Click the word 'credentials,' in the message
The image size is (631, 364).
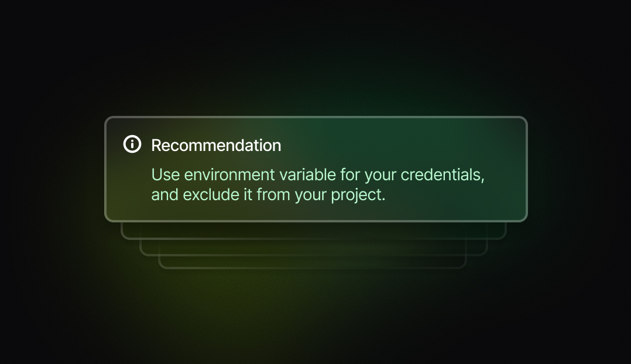pyautogui.click(x=443, y=174)
